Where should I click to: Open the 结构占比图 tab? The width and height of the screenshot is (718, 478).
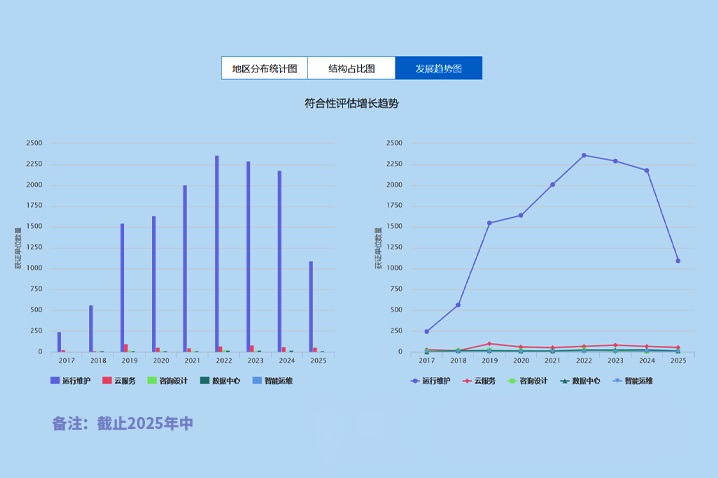[351, 68]
